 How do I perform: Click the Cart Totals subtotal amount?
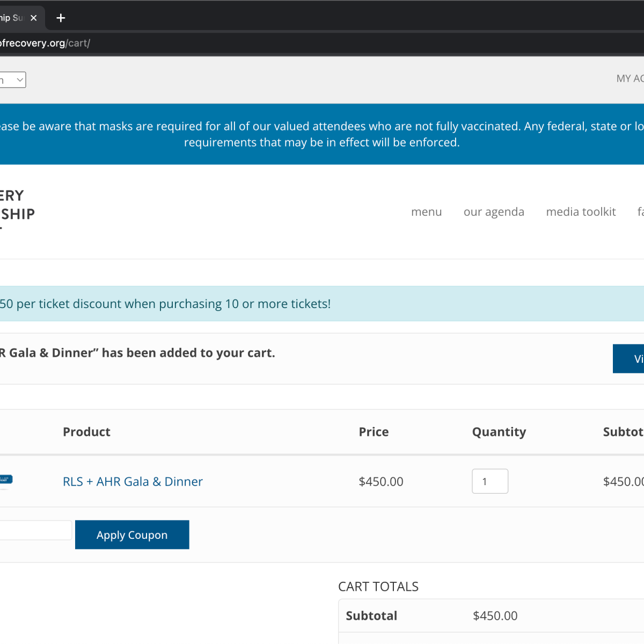tap(495, 616)
